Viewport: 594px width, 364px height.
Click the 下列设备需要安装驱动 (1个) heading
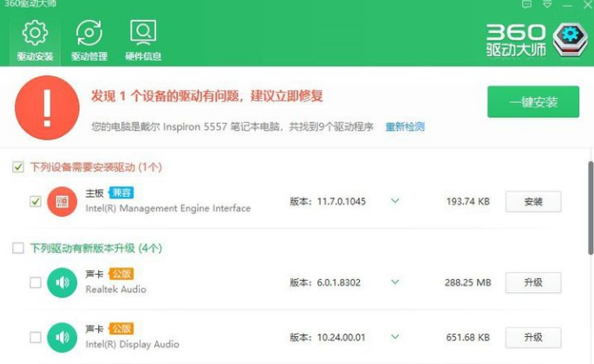pos(96,167)
